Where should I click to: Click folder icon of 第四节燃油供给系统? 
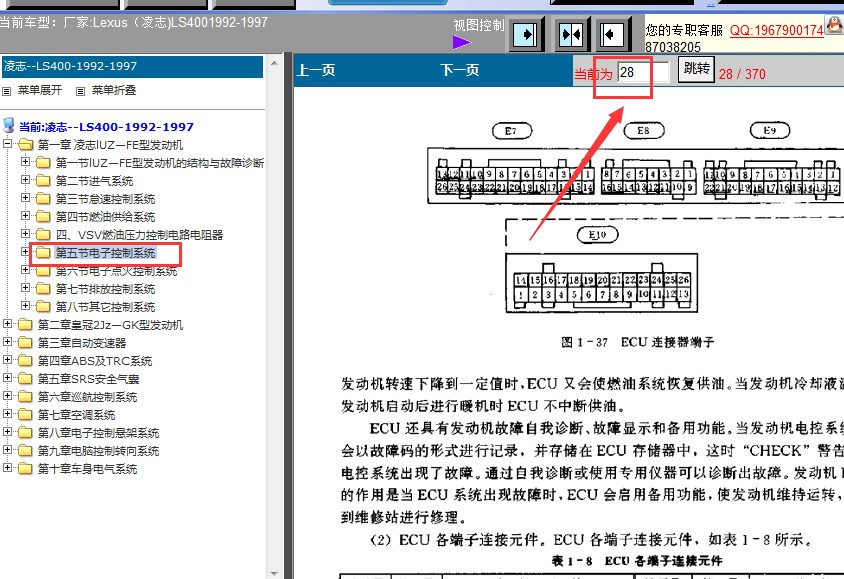coord(43,217)
